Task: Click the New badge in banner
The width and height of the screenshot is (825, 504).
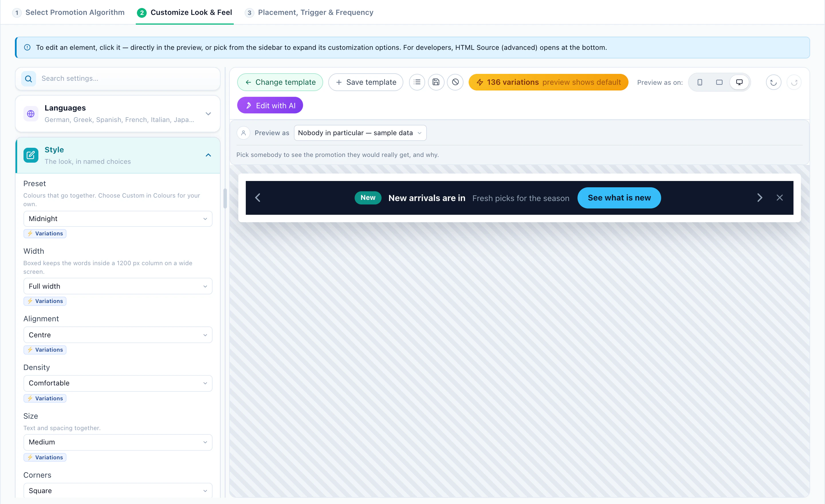Action: click(368, 198)
